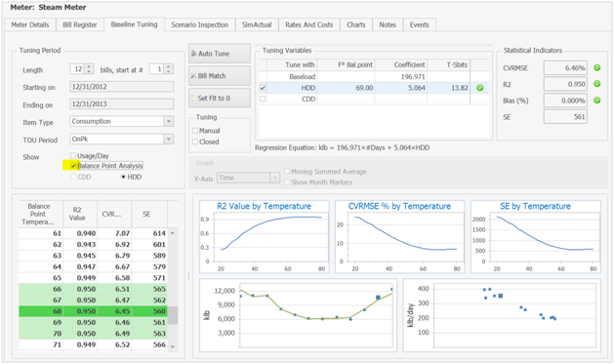Select the balance point 71 row

pyautogui.click(x=94, y=344)
